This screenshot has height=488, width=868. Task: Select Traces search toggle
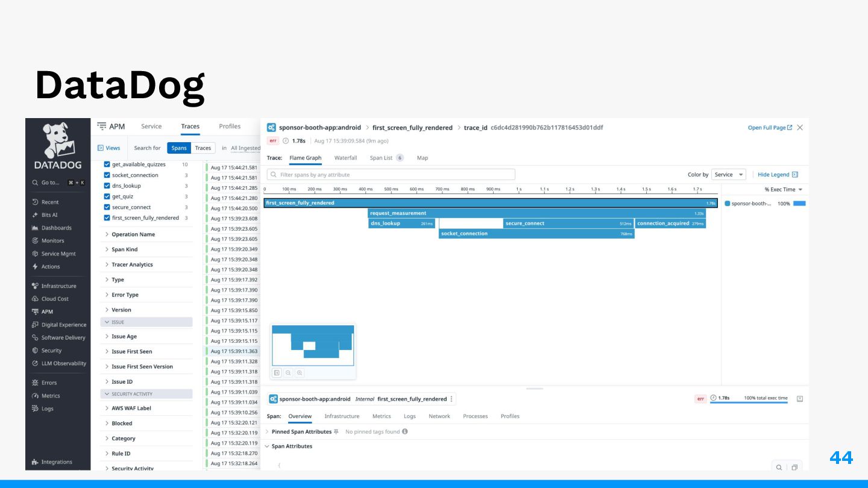pyautogui.click(x=203, y=148)
